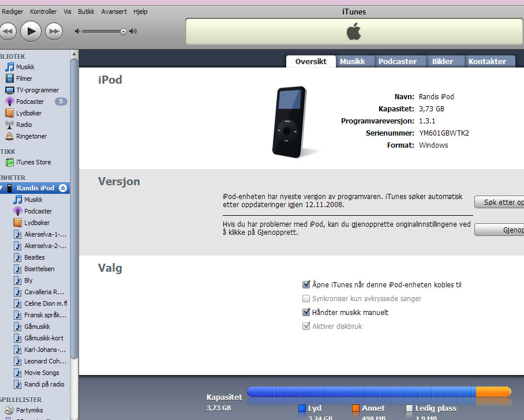Click the Partymiks playlist icon
Image resolution: width=524 pixels, height=420 pixels.
pos(10,410)
